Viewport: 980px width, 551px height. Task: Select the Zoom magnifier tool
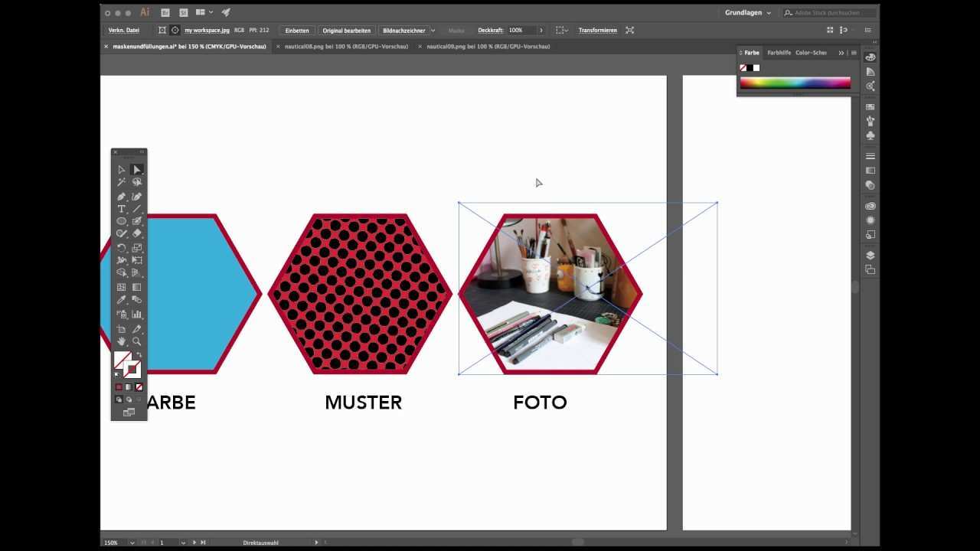pyautogui.click(x=137, y=341)
